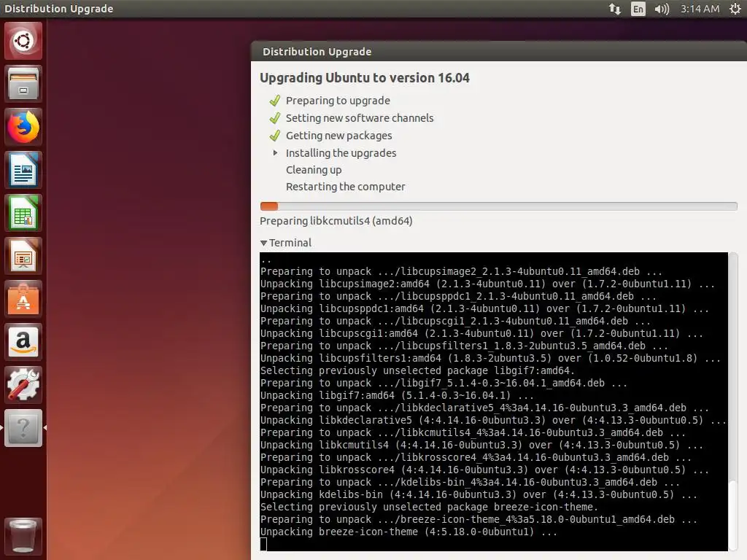Click the Distribution Upgrade window title bar
747x560 pixels.
pos(499,52)
